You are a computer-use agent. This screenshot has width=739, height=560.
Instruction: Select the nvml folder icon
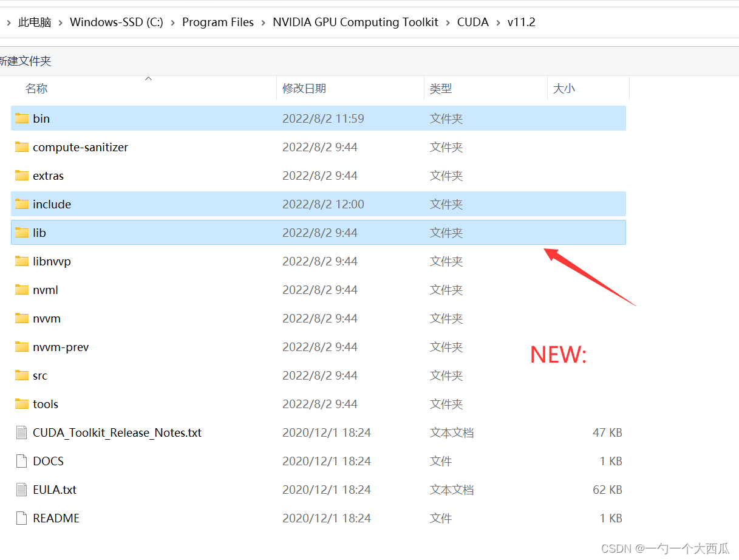pyautogui.click(x=22, y=290)
